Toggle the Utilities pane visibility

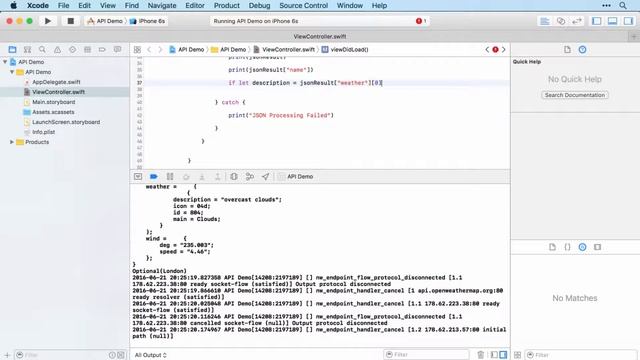[628, 21]
